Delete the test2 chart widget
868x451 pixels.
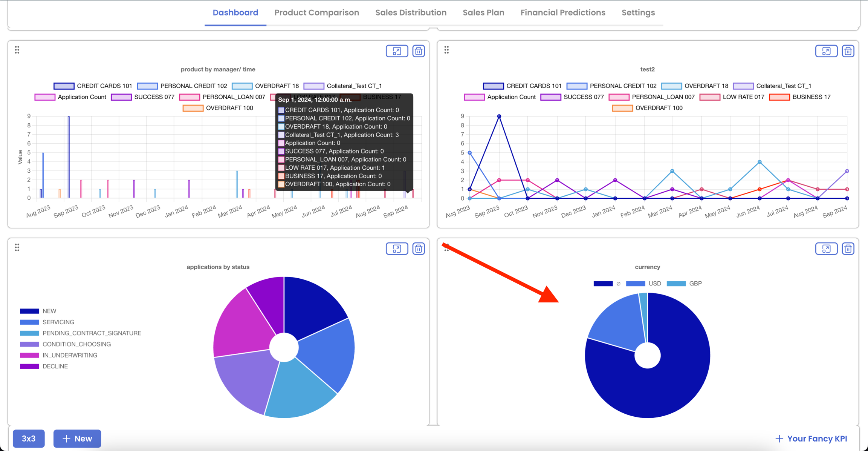pos(848,51)
